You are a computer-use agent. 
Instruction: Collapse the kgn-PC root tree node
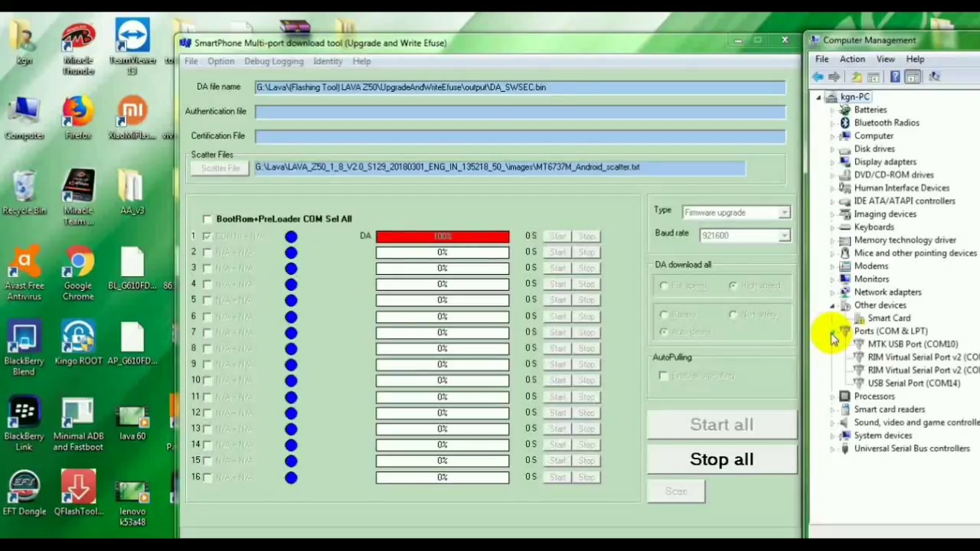tap(818, 97)
